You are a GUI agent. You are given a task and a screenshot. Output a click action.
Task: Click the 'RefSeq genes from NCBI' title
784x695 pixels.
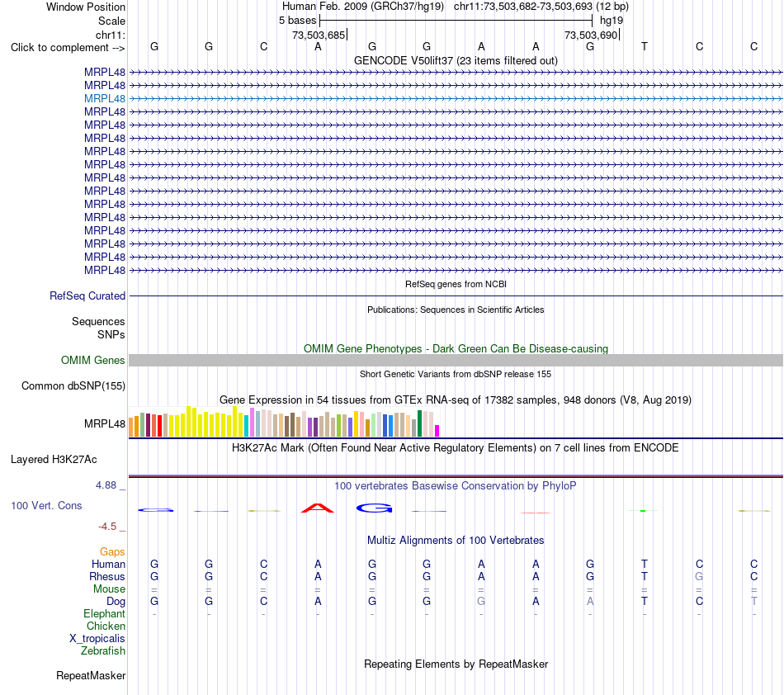tap(456, 284)
